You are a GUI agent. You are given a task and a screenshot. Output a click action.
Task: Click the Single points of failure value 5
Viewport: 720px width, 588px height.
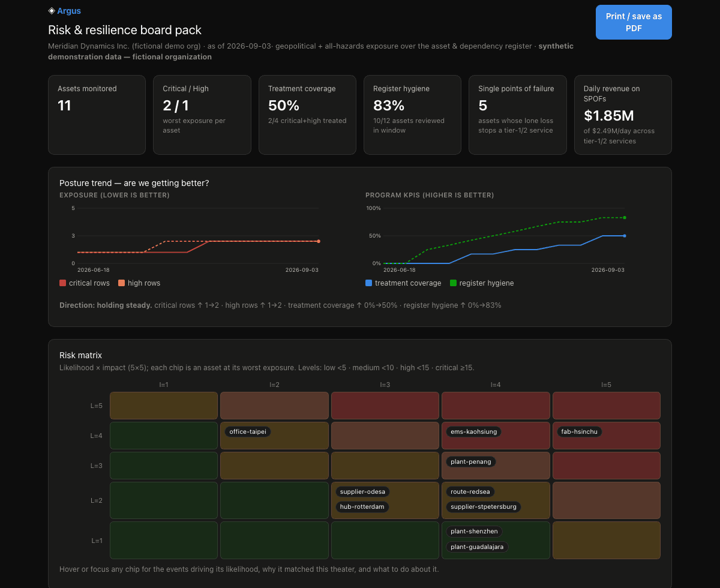[x=483, y=106]
